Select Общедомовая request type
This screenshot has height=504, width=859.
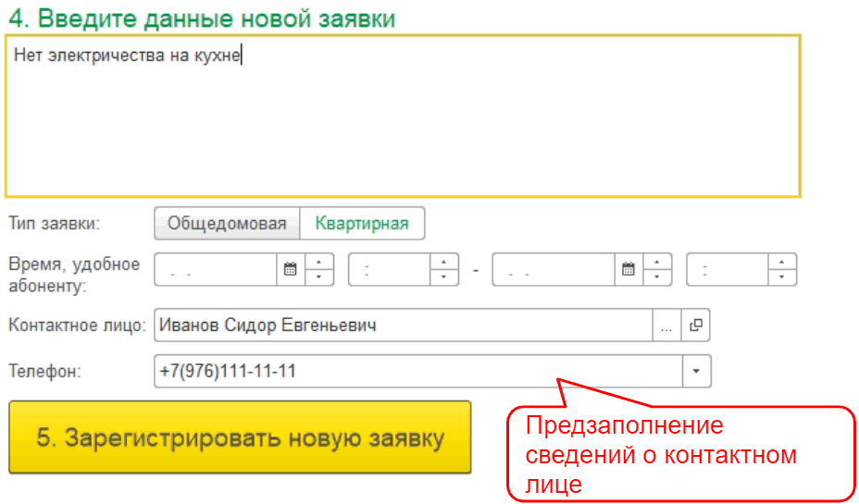pos(228,223)
